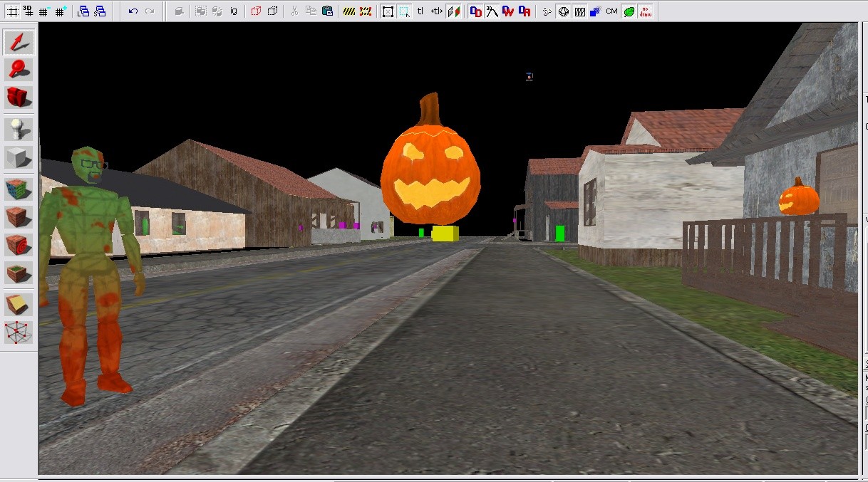Viewport: 868px width, 482px height.
Task: Make the grid smaller
Action: (45, 11)
